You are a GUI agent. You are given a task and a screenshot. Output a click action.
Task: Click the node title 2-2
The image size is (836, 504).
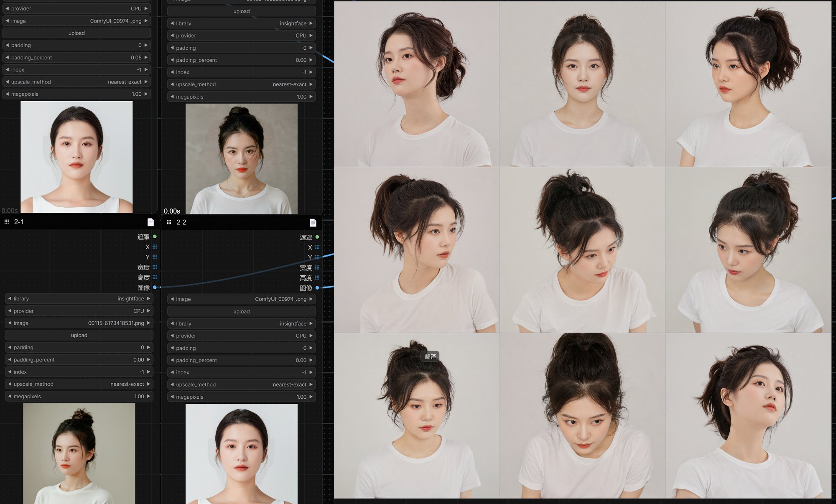[181, 222]
